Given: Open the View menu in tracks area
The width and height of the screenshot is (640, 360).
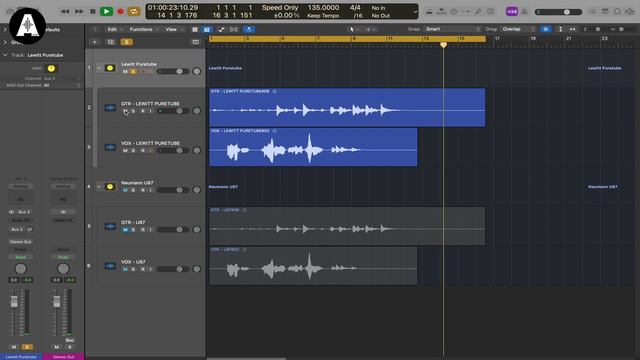Looking at the screenshot, I should [174, 29].
